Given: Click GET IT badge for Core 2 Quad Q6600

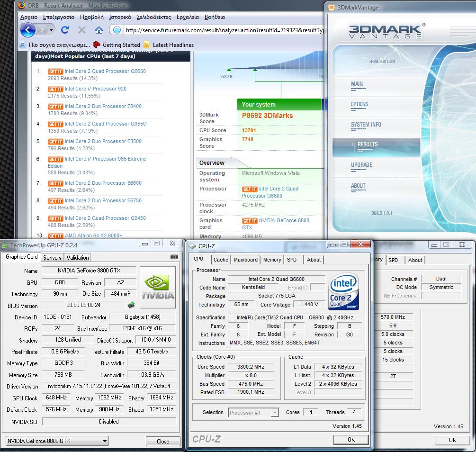Looking at the screenshot, I should [55, 72].
